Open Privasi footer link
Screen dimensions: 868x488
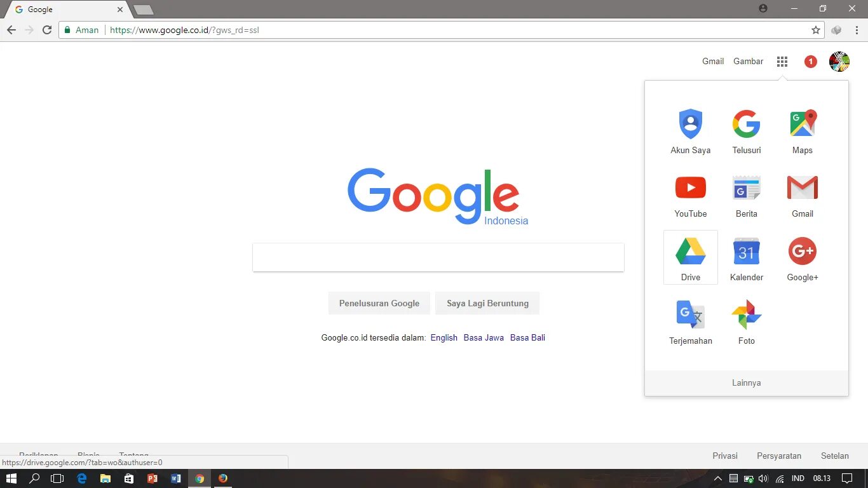725,456
